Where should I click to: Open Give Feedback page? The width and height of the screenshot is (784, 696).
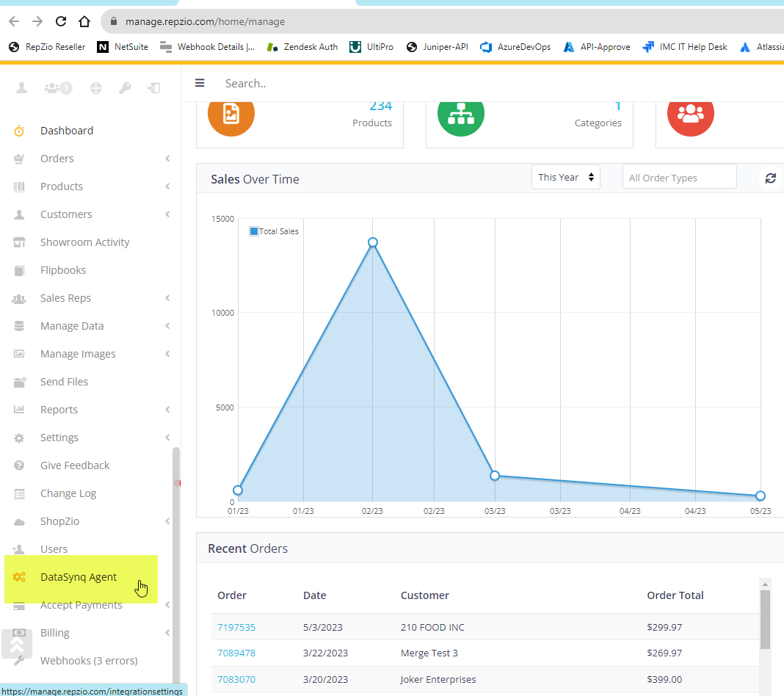tap(74, 465)
